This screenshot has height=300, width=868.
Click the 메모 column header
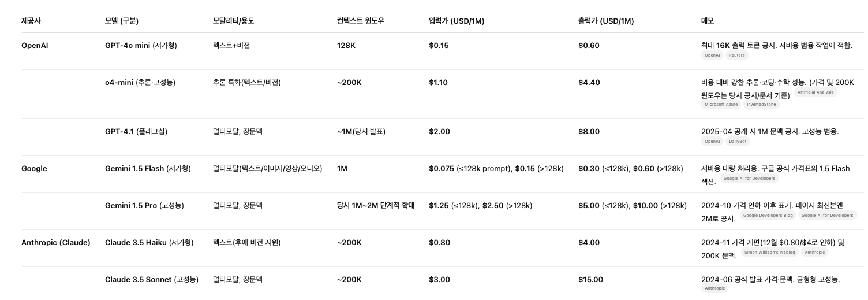(x=707, y=21)
